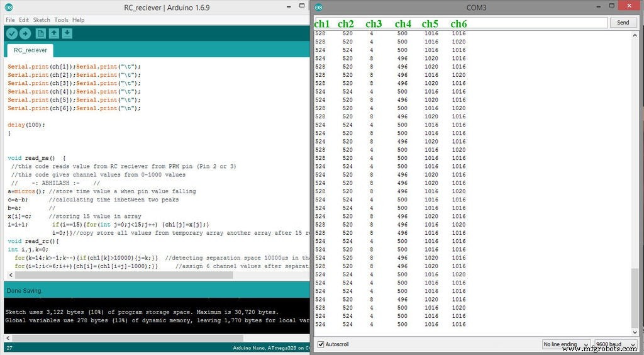The height and width of the screenshot is (355, 644).
Task: Close the COM3 serial monitor window
Action: point(630,5)
